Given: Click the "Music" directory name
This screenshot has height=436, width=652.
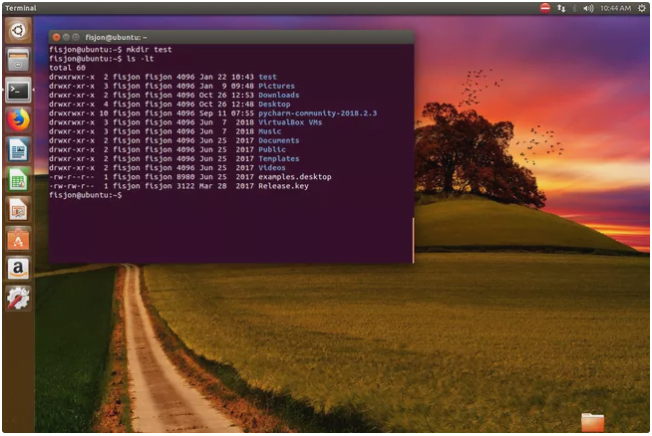Looking at the screenshot, I should click(269, 131).
